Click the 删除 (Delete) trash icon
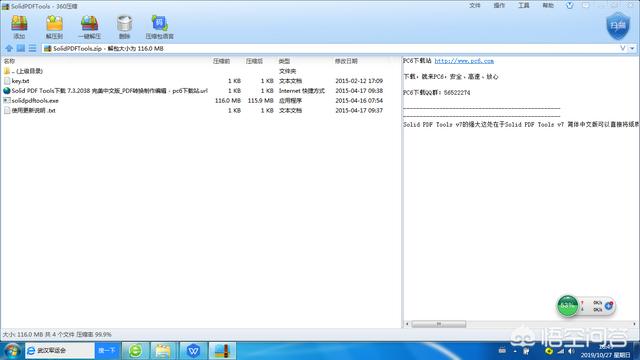This screenshot has height=360, width=640. 124,27
